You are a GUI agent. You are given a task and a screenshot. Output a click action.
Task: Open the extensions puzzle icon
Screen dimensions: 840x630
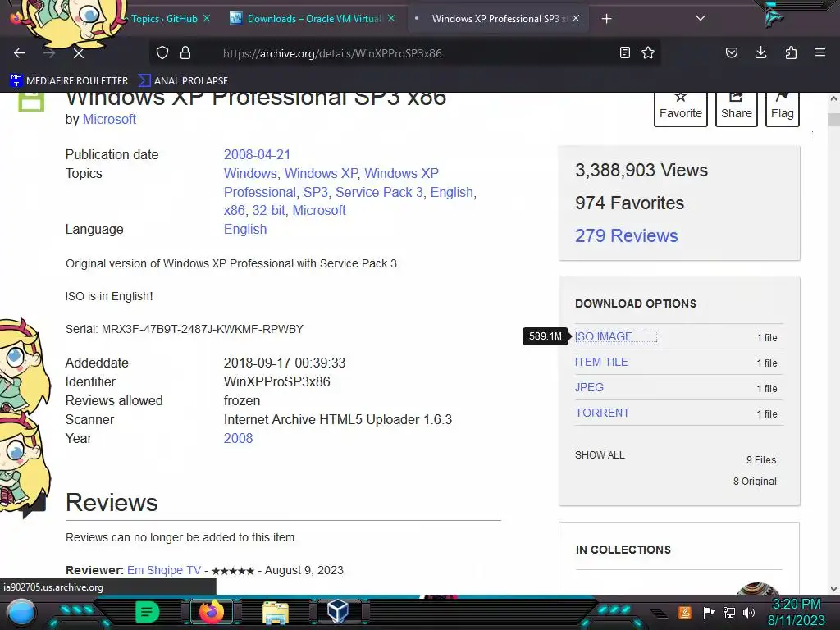[x=791, y=52]
